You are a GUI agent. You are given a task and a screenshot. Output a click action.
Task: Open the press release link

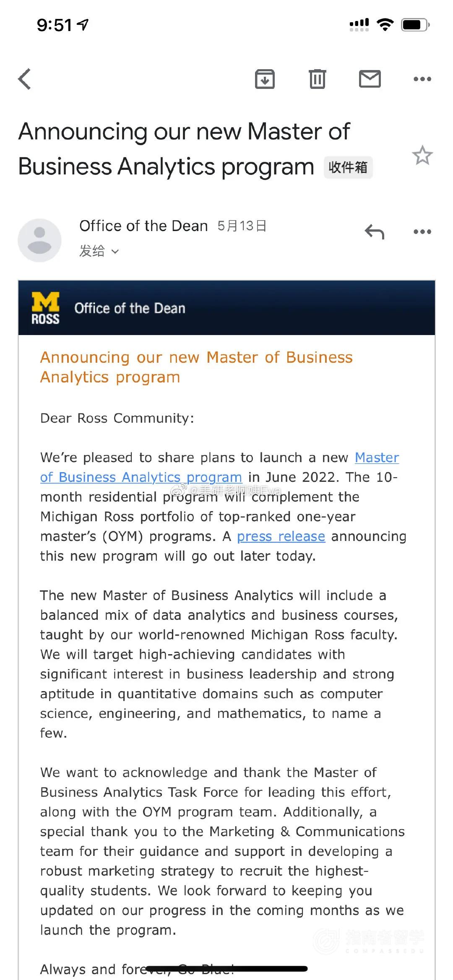coord(281,536)
